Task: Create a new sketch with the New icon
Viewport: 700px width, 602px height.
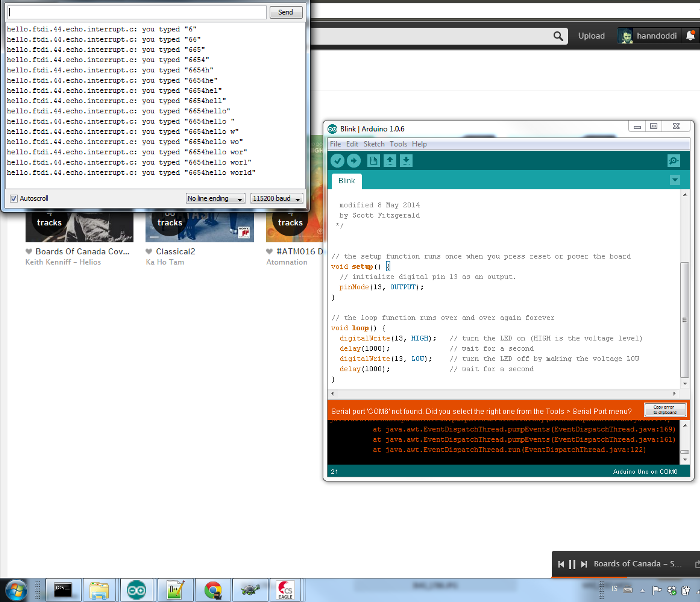Action: (373, 160)
